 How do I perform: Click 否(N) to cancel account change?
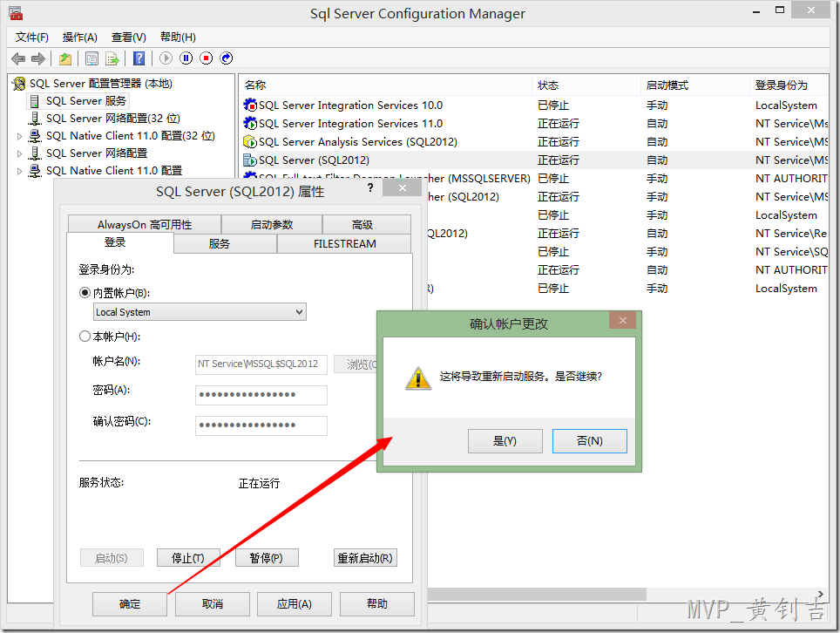(x=590, y=441)
